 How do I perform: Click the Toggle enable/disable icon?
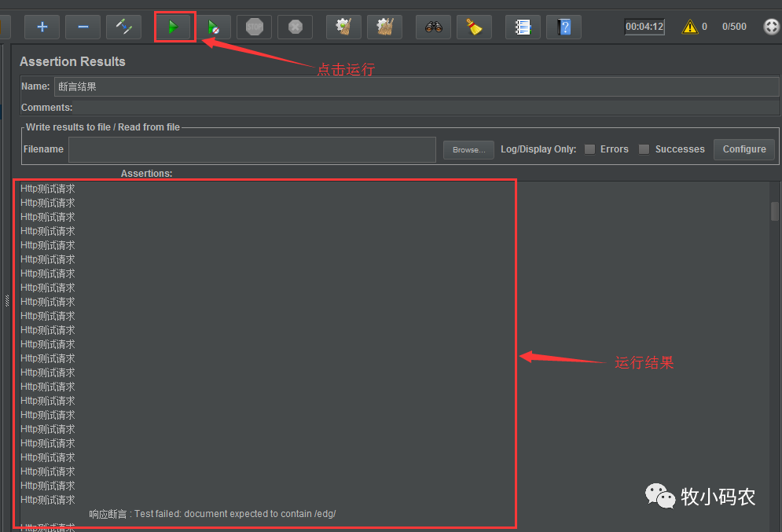[123, 27]
